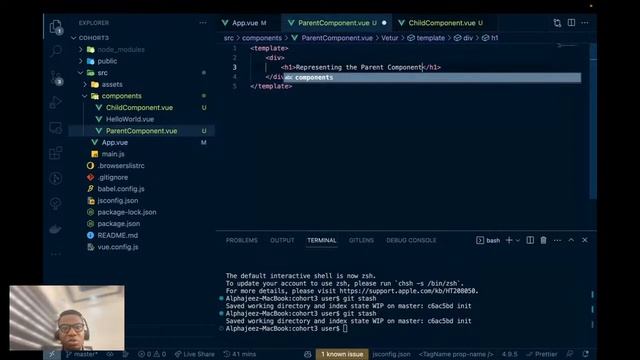Image resolution: width=640 pixels, height=360 pixels.
Task: Collapse the src folder
Action: pos(80,73)
